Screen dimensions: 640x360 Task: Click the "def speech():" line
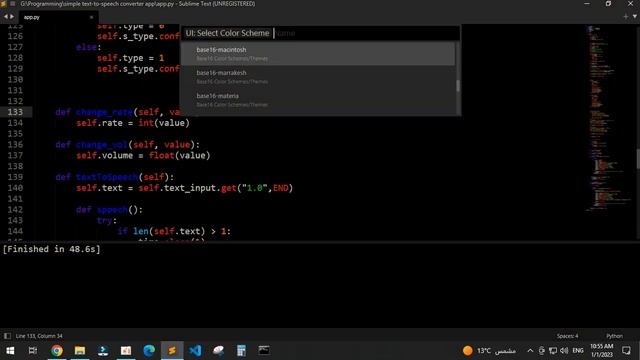[109, 210]
